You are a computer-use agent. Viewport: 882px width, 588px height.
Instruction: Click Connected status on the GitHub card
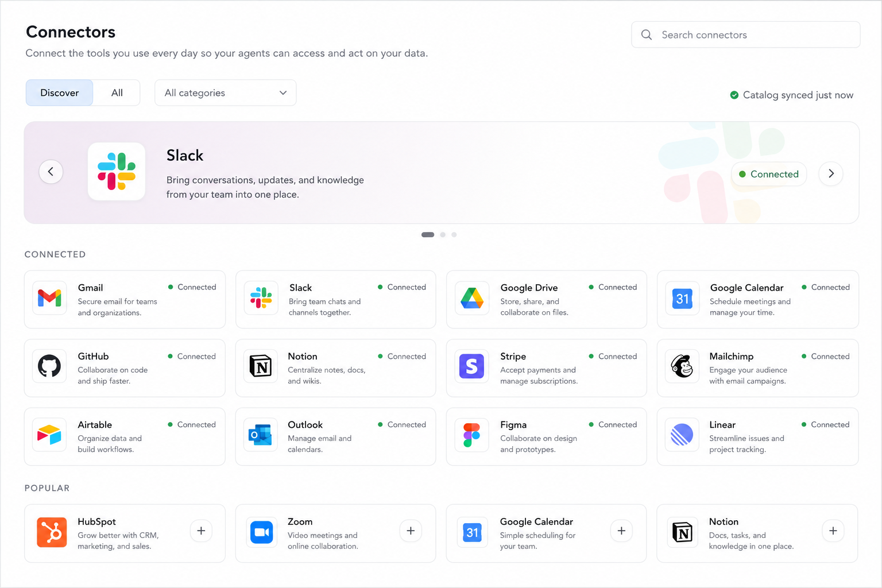(x=192, y=356)
